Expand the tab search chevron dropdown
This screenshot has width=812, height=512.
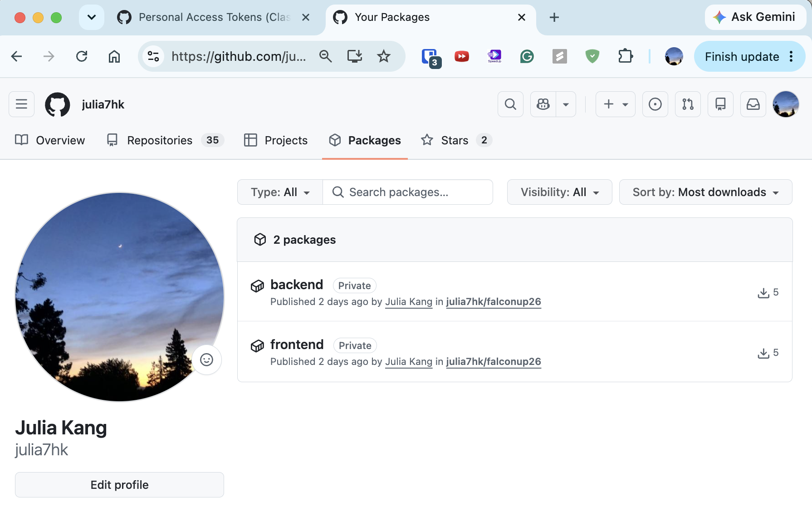coord(92,17)
